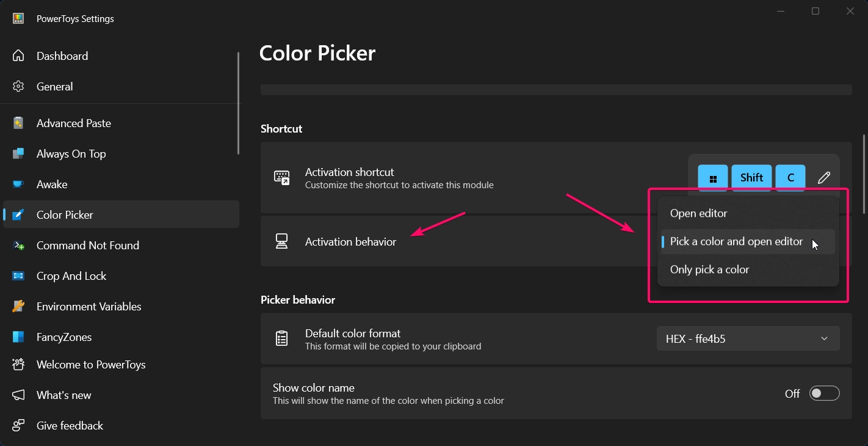Screen dimensions: 868x446
Task: Click the Color Picker page title
Action: (x=317, y=53)
